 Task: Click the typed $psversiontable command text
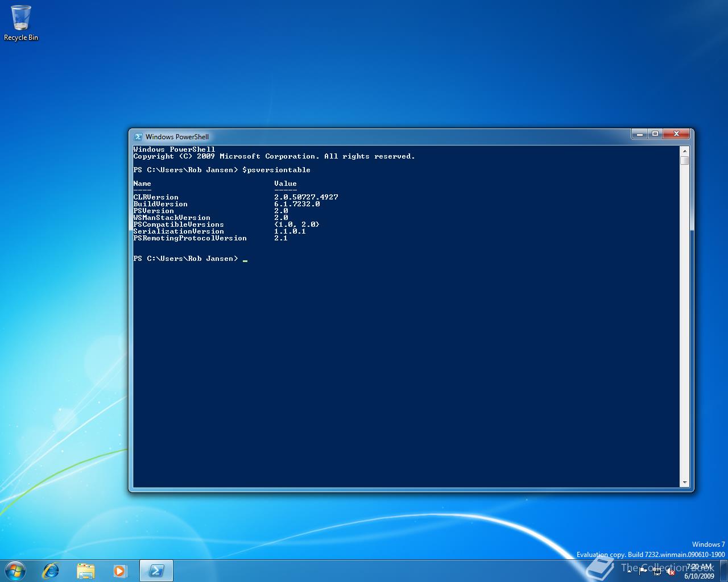click(276, 170)
